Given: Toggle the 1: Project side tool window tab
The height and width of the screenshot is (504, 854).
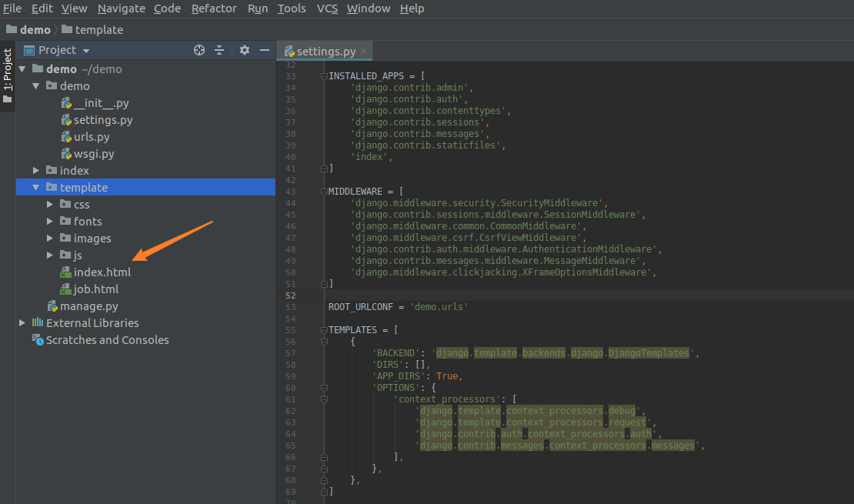Looking at the screenshot, I should tap(8, 75).
